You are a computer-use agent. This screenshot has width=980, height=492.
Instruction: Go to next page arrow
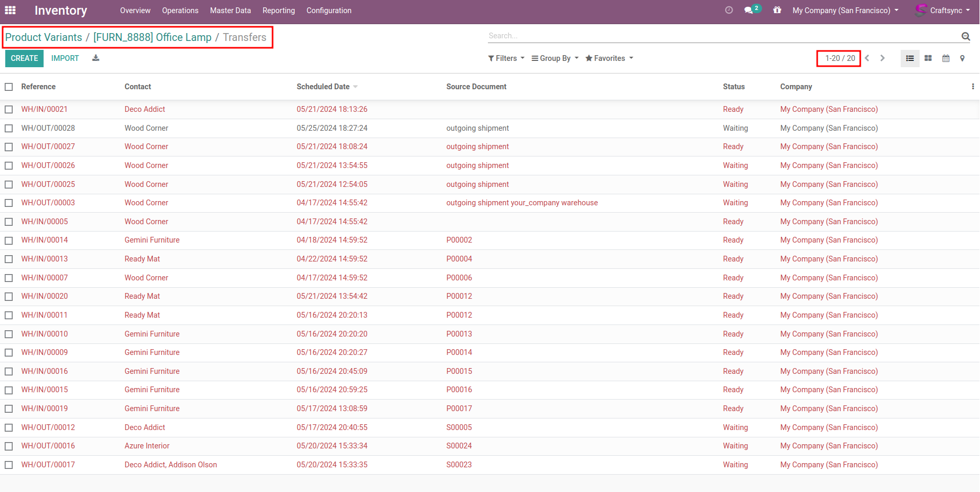click(x=882, y=58)
